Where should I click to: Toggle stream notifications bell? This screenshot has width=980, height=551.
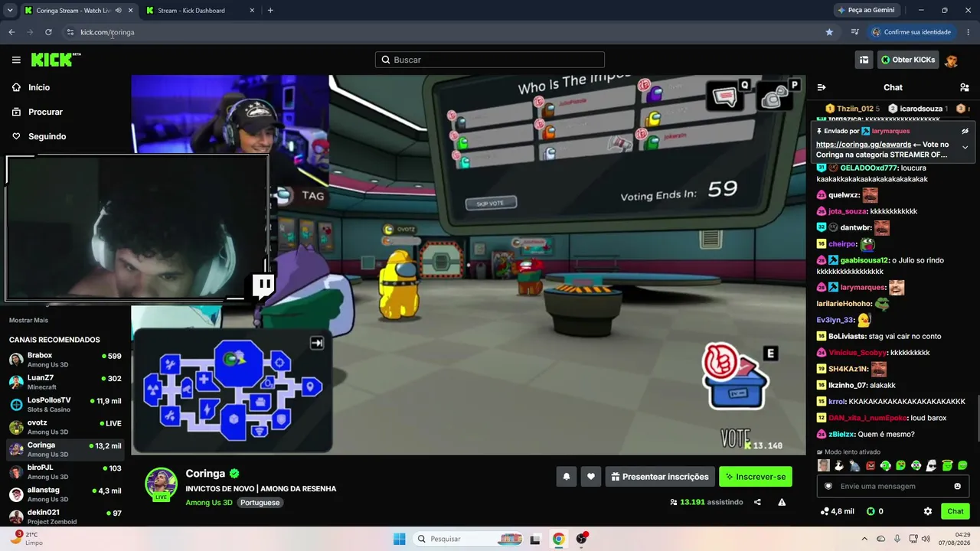pos(567,477)
